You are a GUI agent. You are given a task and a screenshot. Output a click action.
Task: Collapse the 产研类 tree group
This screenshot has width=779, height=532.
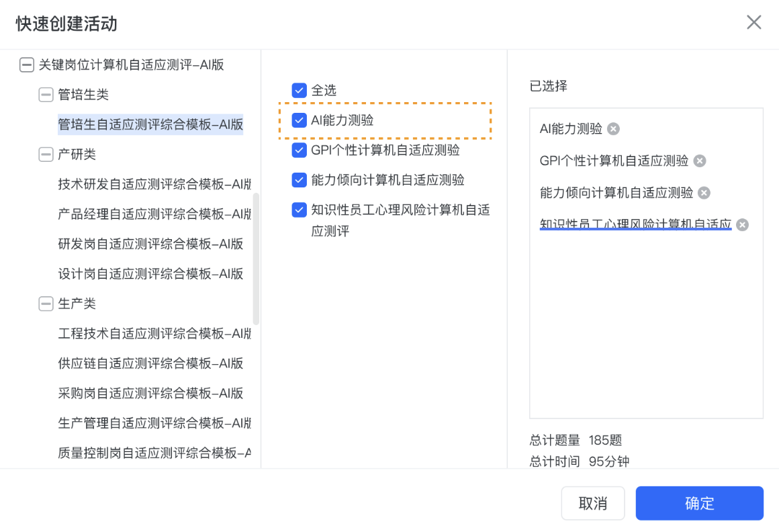46,154
